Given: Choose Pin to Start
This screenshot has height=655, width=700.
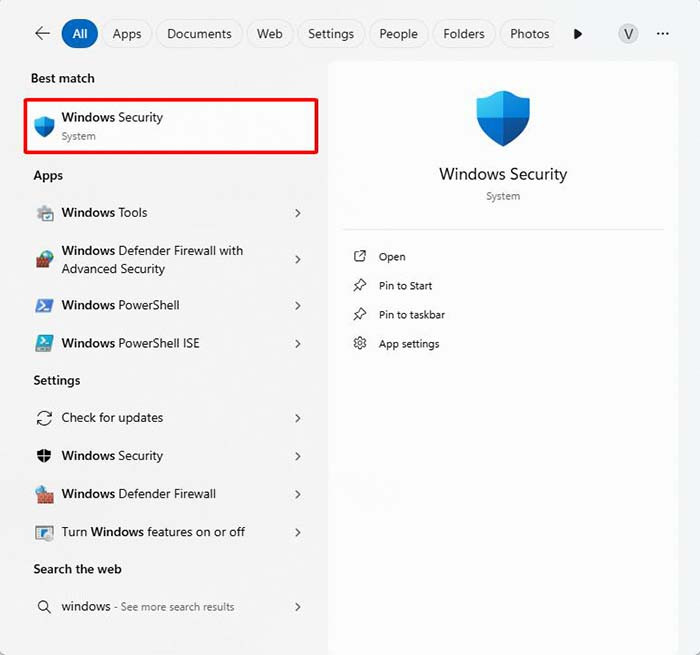Looking at the screenshot, I should (405, 286).
